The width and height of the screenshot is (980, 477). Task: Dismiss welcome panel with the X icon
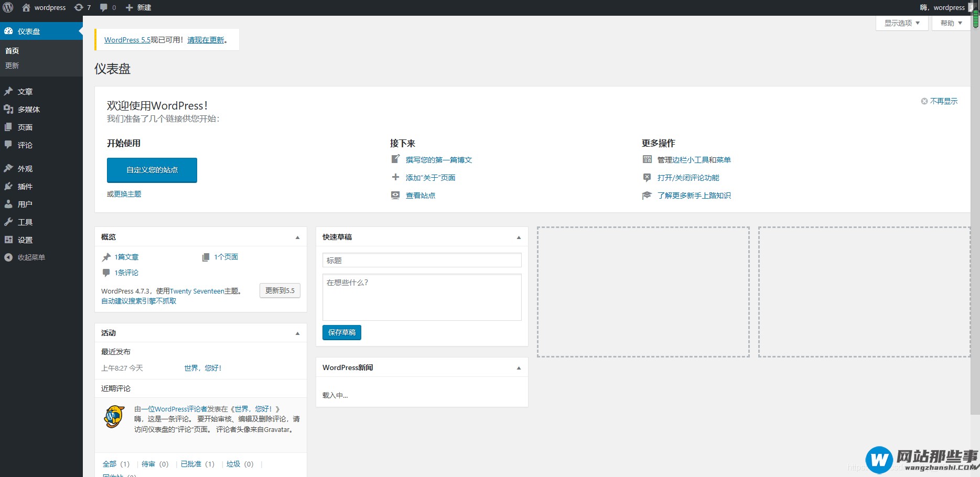924,101
